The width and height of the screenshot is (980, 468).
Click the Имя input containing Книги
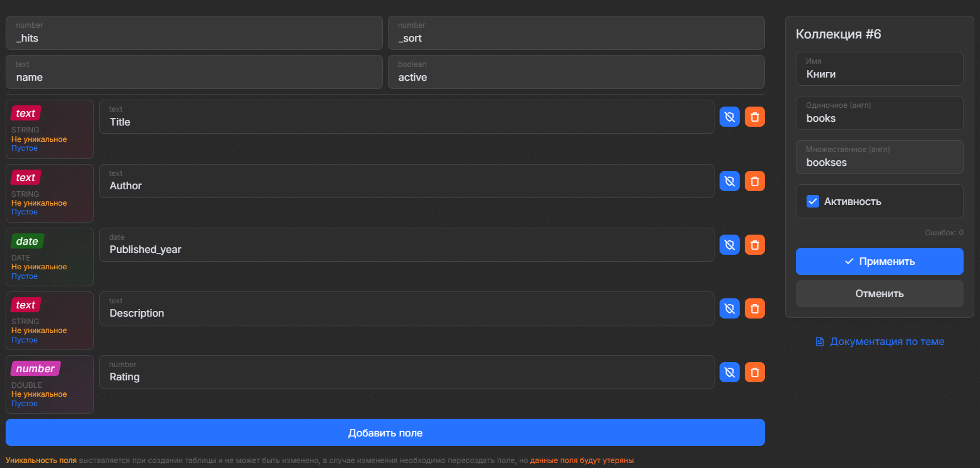tap(879, 74)
